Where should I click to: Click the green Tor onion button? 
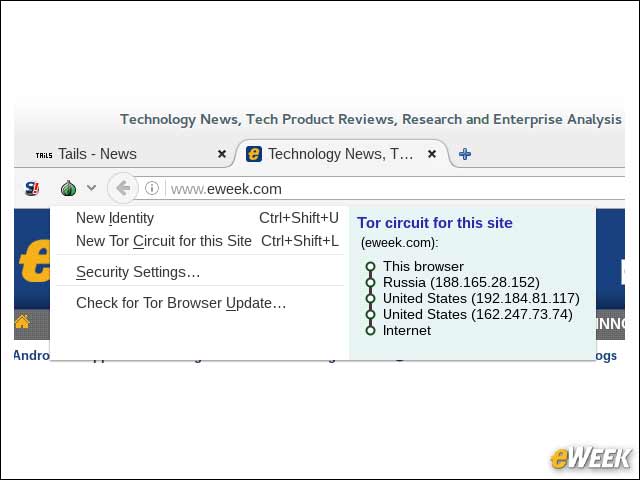tap(68, 188)
